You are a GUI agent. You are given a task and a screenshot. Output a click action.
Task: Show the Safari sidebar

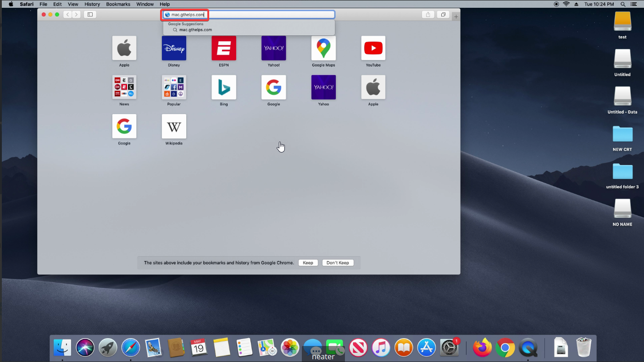[x=90, y=15]
